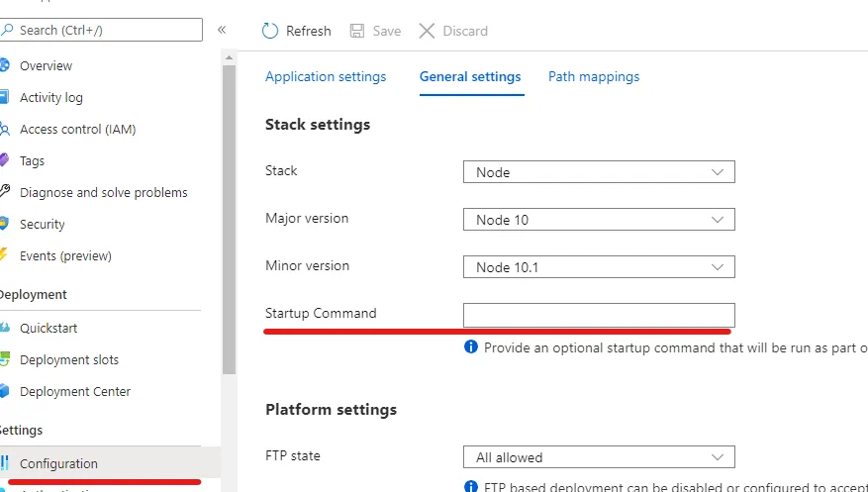868x492 pixels.
Task: Switch to Application settings tab
Action: pyautogui.click(x=326, y=76)
